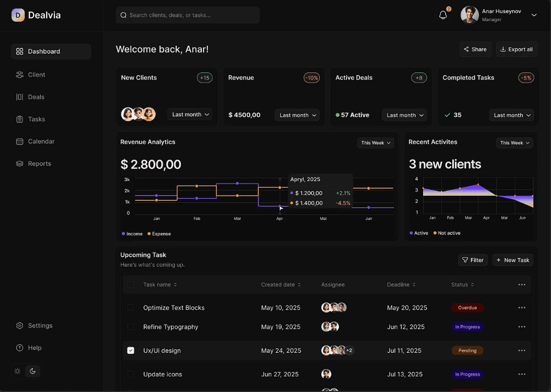Screen dimensions: 551x392
Task: Open the profile dropdown for Anar Huseynov
Action: [534, 15]
